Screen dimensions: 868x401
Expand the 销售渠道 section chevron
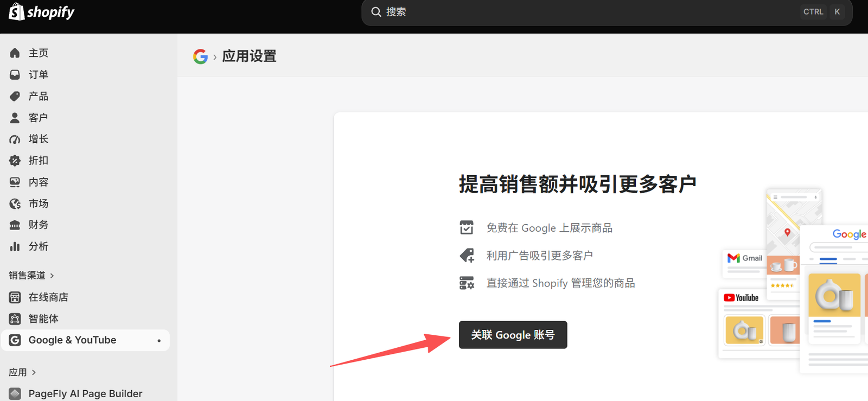click(52, 276)
